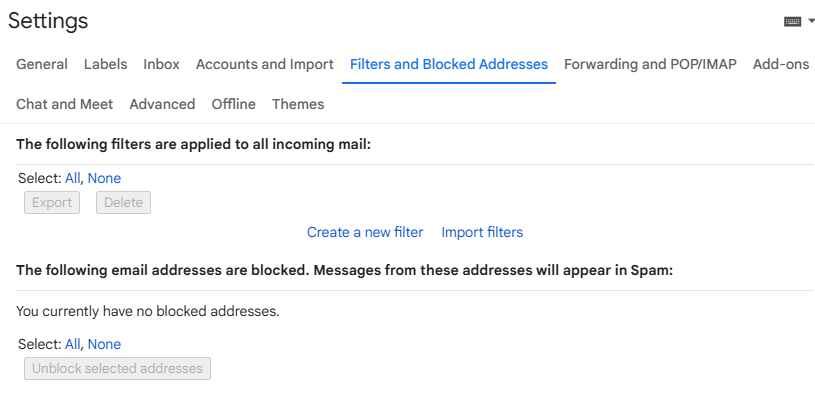This screenshot has height=394, width=815.
Task: Go to the Advanced tab
Action: pyautogui.click(x=162, y=104)
